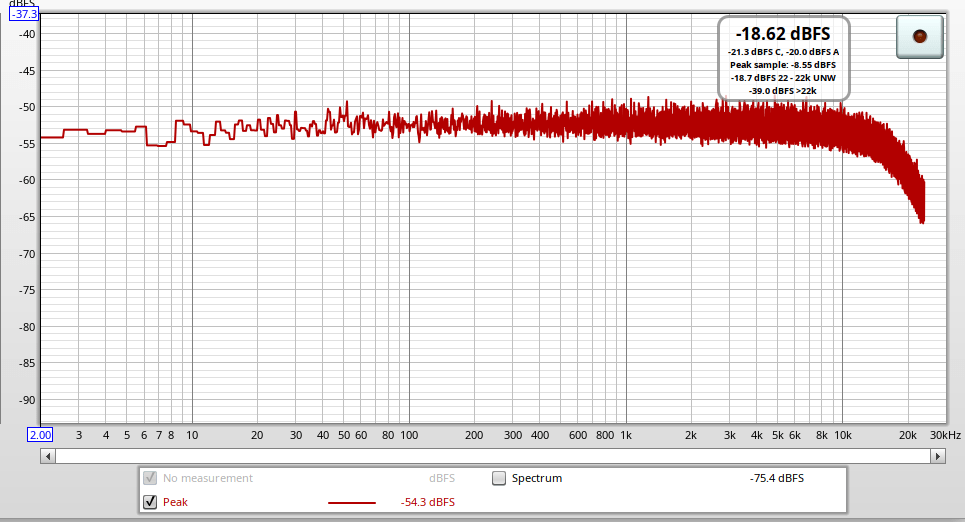The height and width of the screenshot is (522, 965).
Task: Click the Peak legend label
Action: coord(175,502)
